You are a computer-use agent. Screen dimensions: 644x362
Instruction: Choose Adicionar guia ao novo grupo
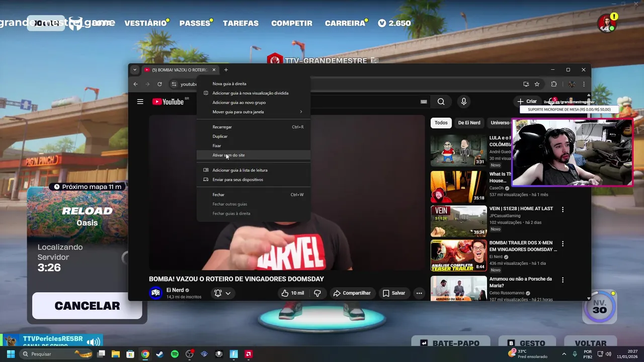tap(254, 103)
